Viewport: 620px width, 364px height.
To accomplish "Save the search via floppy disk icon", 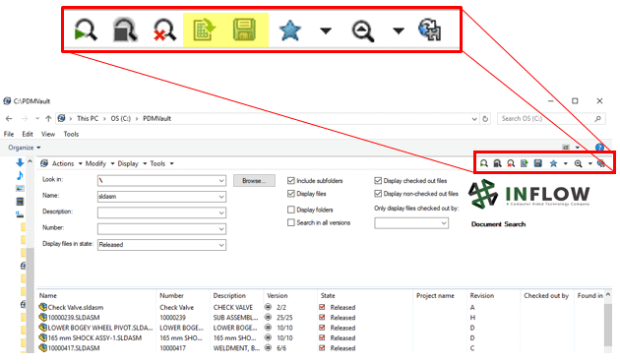I will 537,163.
